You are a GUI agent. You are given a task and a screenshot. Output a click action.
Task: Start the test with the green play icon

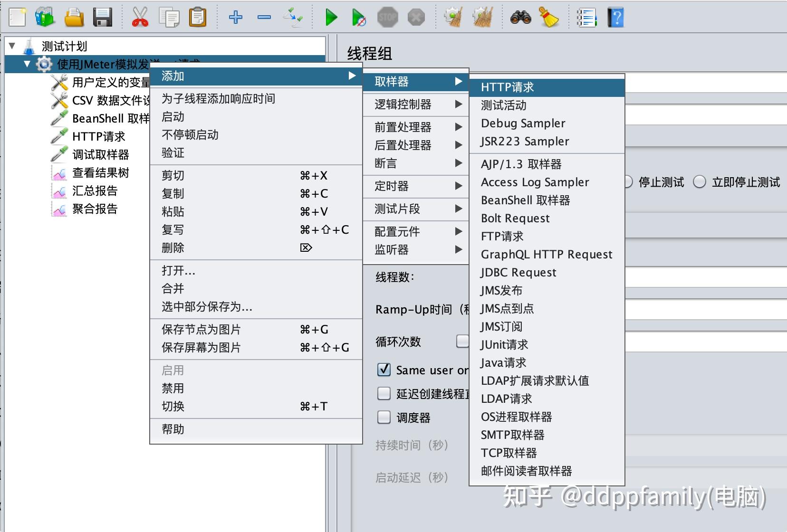(331, 17)
